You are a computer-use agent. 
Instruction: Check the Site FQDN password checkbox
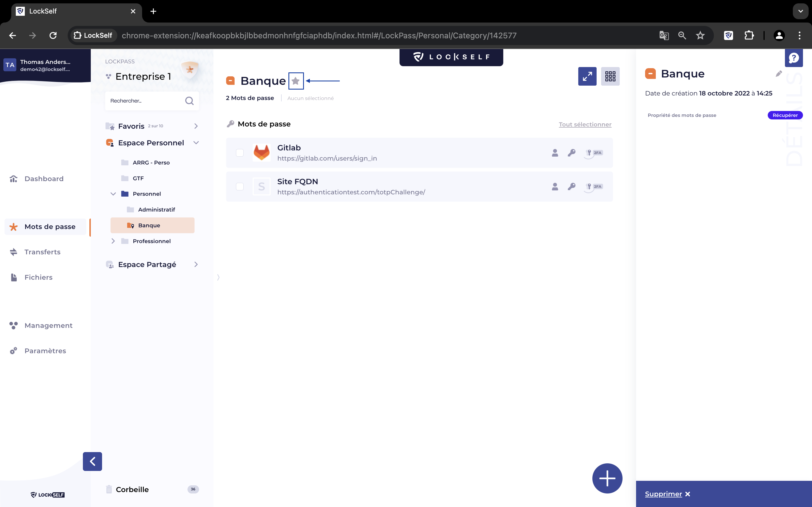pyautogui.click(x=240, y=187)
